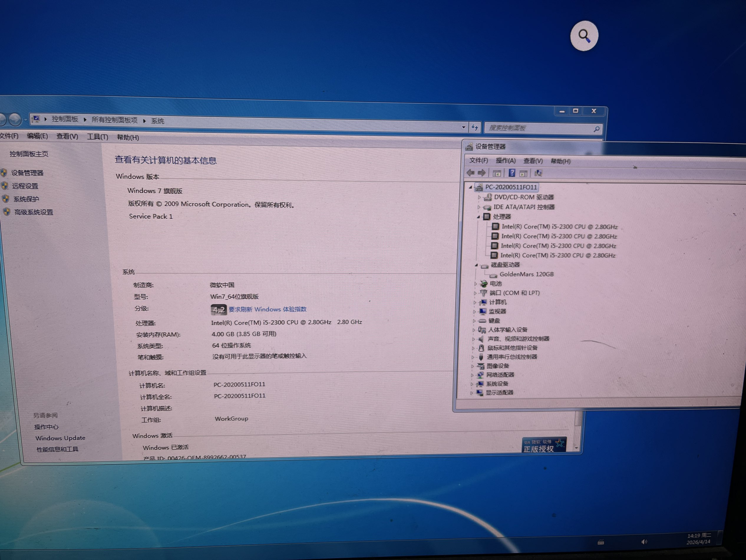Screen dimensions: 746x560
Task: Click the volume speaker icon in system tray
Action: pos(644,542)
